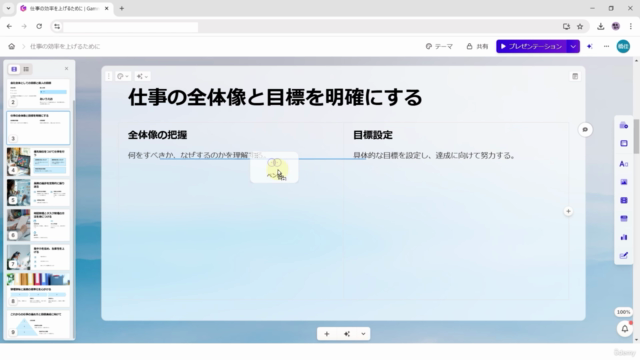Click the breadcrumb title 仕事の効率を上げるために
Viewport: 640px width, 360px height.
(65, 47)
